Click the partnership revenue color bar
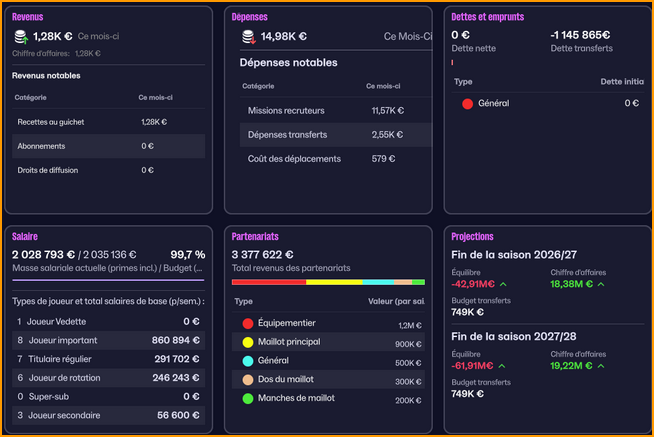Viewport: 654px width, 437px height. 327,282
